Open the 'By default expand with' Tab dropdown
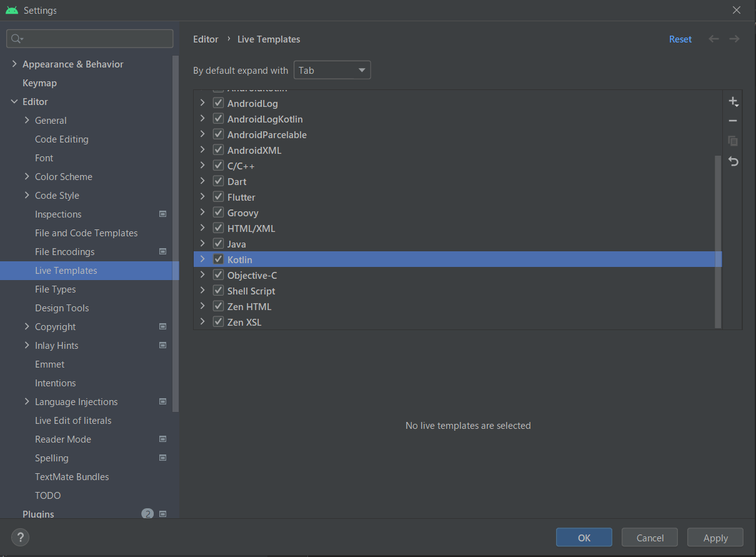This screenshot has height=557, width=756. tap(332, 70)
